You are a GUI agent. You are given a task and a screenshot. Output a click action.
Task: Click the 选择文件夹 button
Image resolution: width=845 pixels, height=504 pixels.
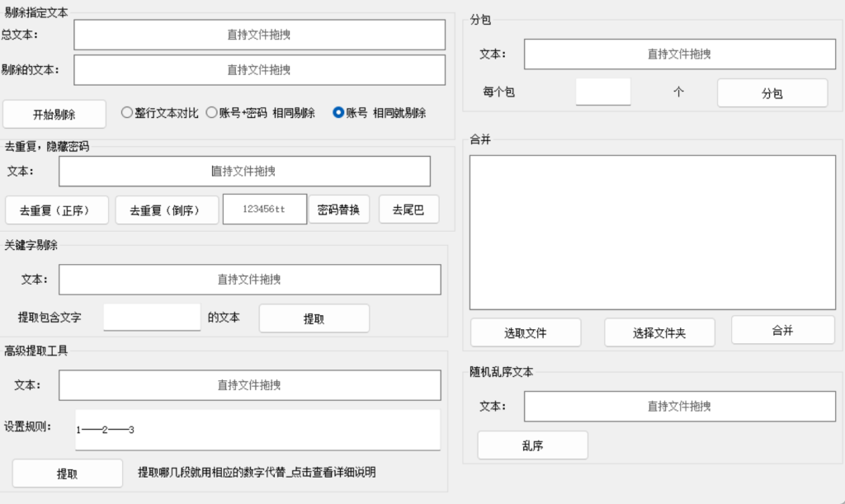[x=659, y=332]
